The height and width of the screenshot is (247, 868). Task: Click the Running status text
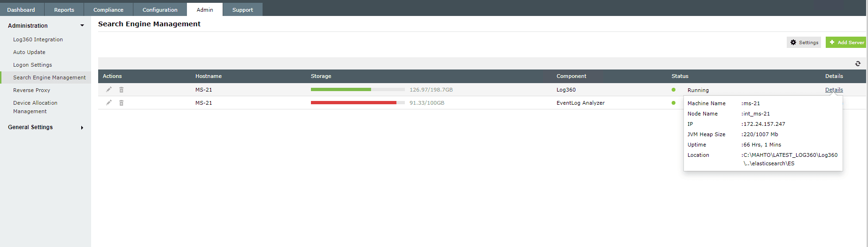tap(698, 90)
